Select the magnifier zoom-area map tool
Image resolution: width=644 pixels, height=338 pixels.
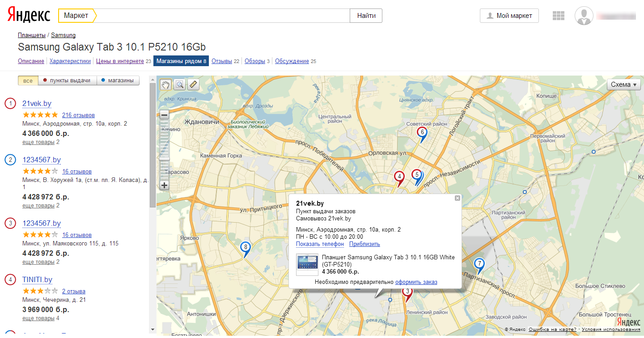(x=179, y=84)
